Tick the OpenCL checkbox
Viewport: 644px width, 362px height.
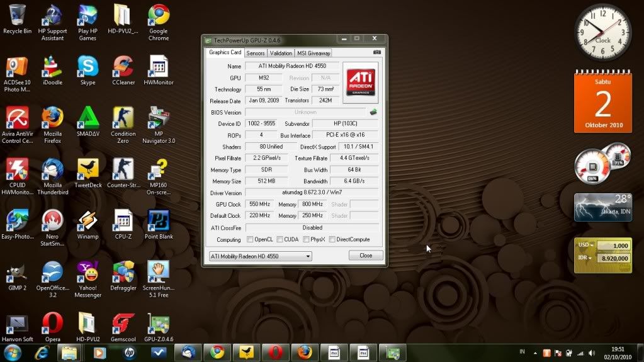250,239
